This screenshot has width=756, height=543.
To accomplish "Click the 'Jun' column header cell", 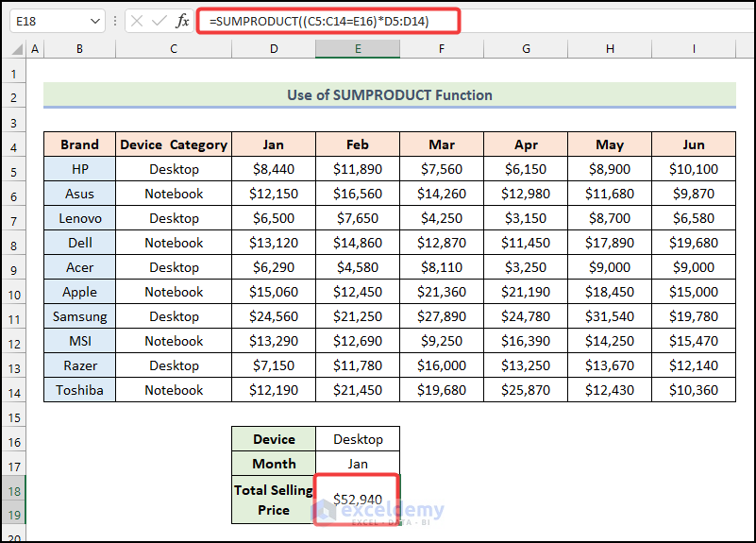I will pyautogui.click(x=694, y=144).
